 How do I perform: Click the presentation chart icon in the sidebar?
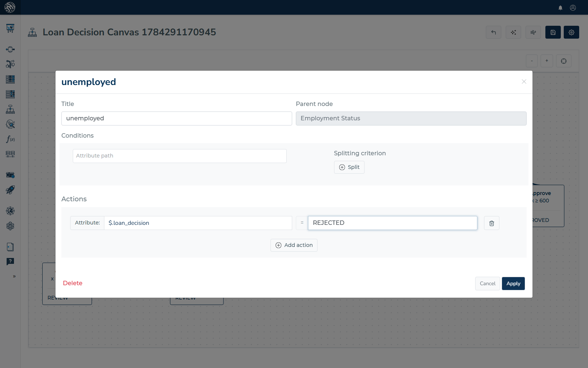pos(10,28)
